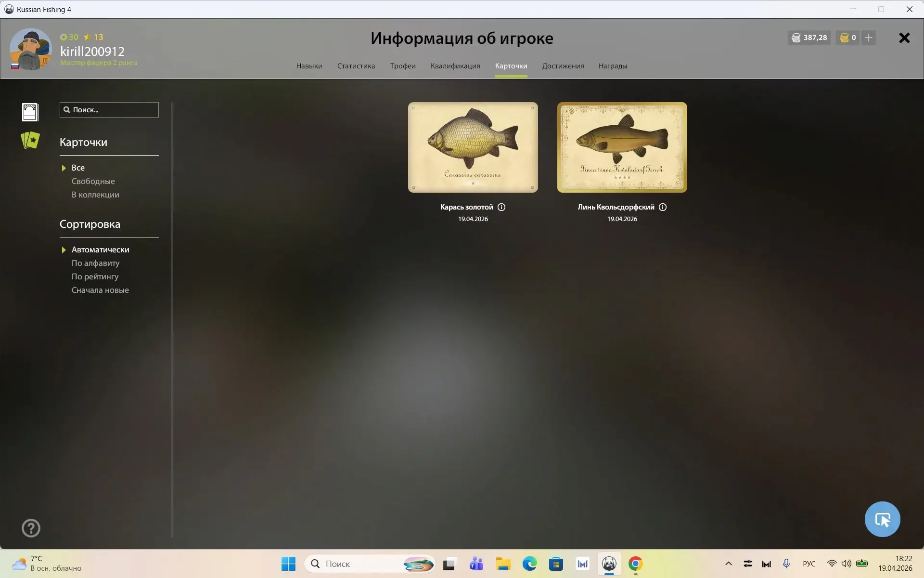Open the card album sidebar icon
Image resolution: width=924 pixels, height=578 pixels.
click(30, 112)
